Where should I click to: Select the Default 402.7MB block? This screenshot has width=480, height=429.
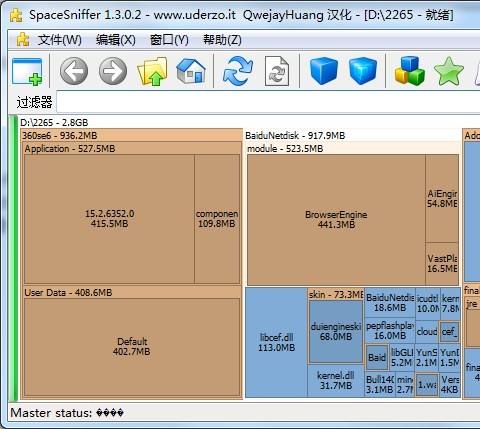point(132,347)
